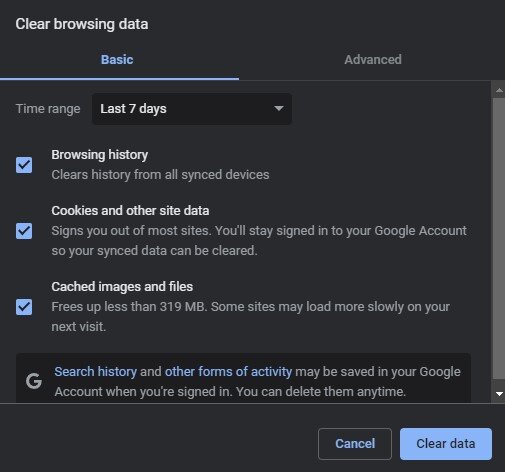Click the Clear data button
The height and width of the screenshot is (472, 505).
click(446, 444)
